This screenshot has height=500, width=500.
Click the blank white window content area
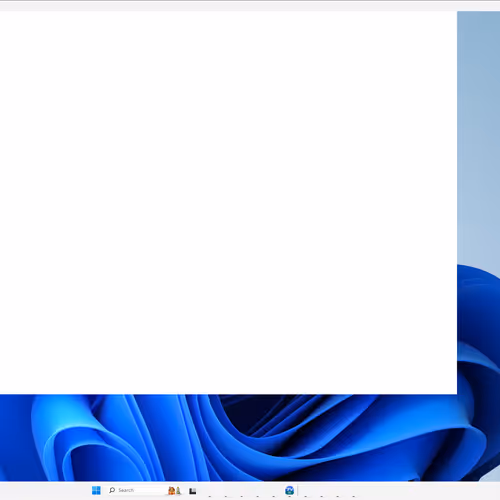tap(228, 203)
